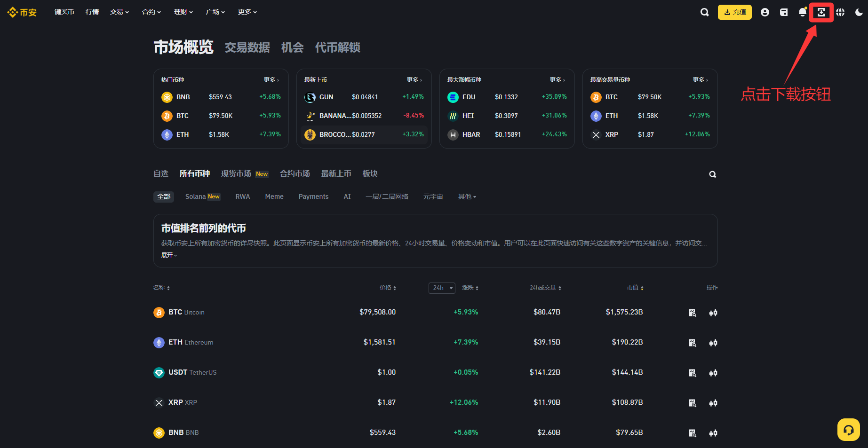This screenshot has width=868, height=448.
Task: Open trade icon in USDT row
Action: 713,373
